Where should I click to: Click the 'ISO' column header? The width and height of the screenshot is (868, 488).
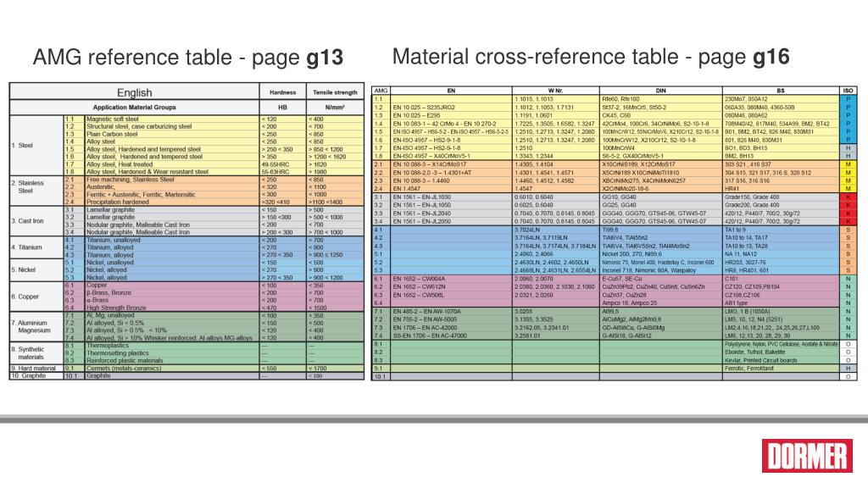[848, 90]
